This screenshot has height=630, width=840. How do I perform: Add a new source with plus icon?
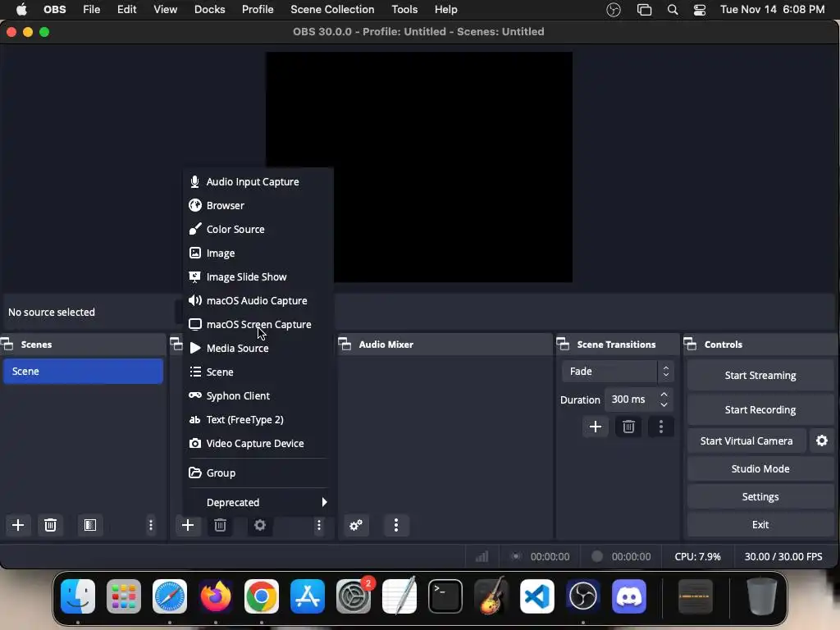point(188,525)
